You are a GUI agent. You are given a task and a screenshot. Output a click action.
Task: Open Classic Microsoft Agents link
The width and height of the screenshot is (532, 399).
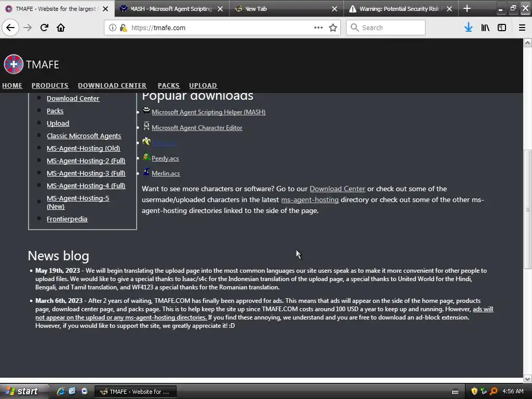(x=84, y=136)
